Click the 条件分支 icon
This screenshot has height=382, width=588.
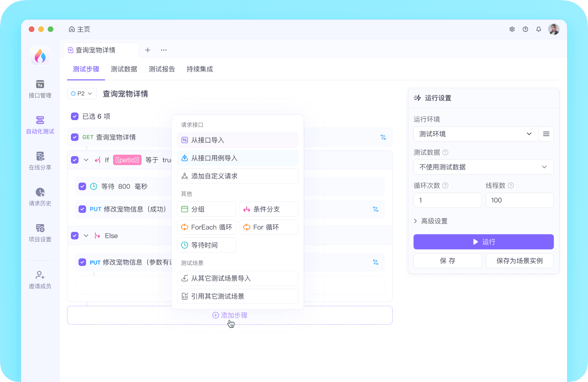pyautogui.click(x=247, y=209)
